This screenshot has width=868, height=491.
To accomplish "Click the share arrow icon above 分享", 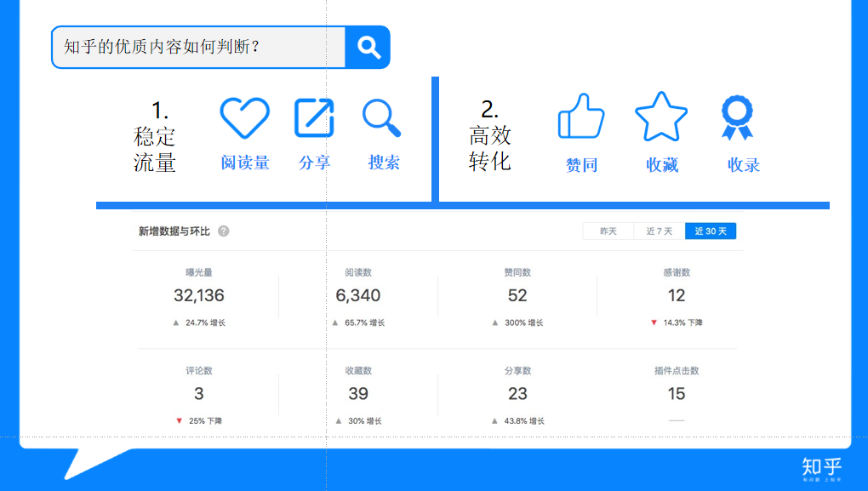I will click(314, 117).
